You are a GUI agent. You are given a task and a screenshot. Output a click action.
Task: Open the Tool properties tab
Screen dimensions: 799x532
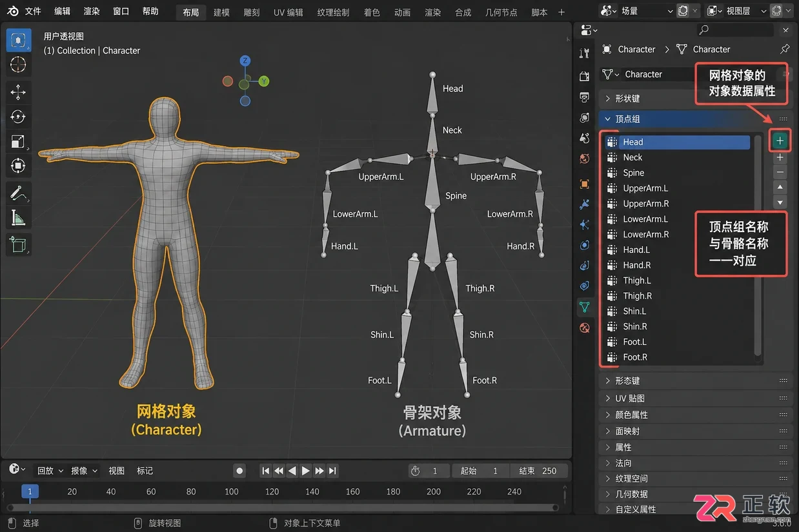585,53
